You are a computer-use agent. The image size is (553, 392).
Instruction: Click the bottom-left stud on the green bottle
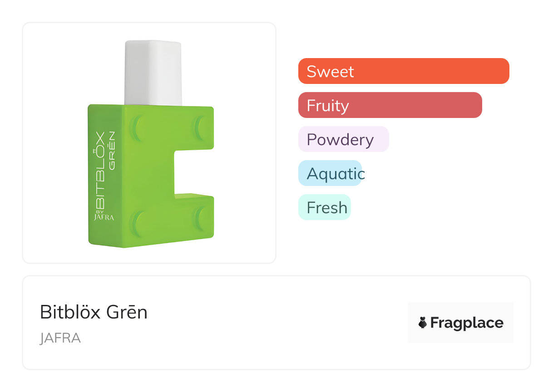coord(137,222)
